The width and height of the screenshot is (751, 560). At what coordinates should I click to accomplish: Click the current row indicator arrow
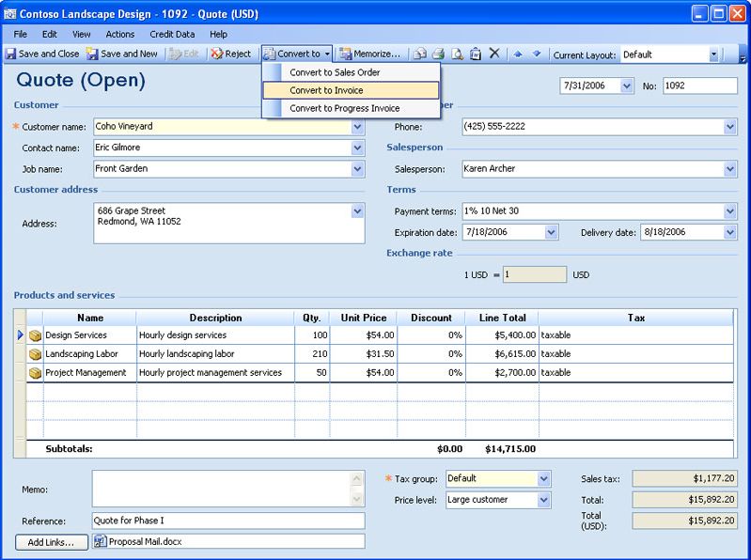click(20, 335)
